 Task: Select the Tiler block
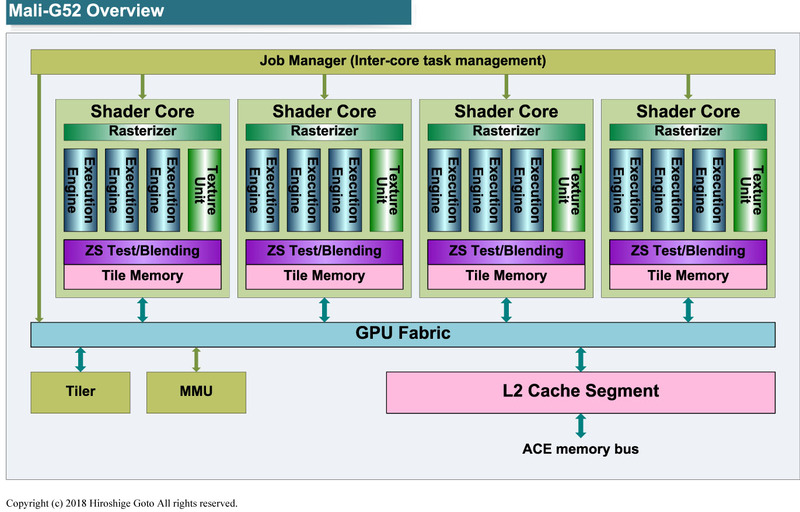pyautogui.click(x=80, y=391)
